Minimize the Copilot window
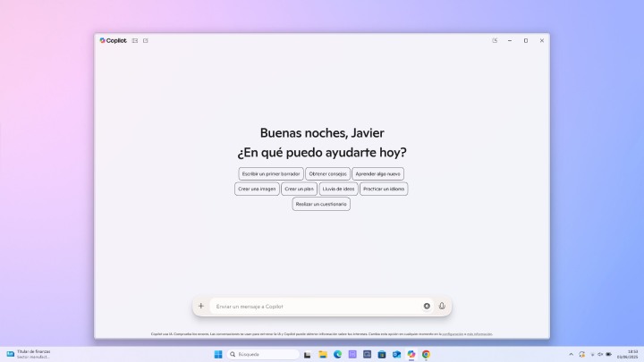 click(x=510, y=40)
